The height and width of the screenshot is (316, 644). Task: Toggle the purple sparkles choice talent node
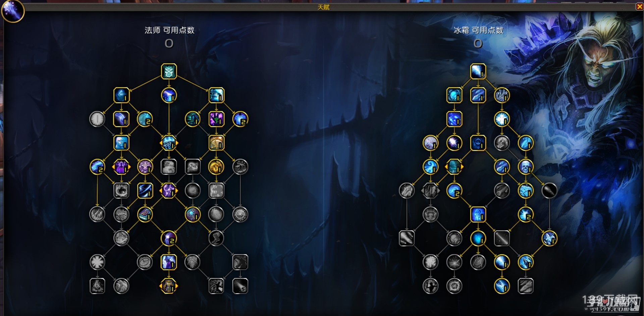pos(169,190)
